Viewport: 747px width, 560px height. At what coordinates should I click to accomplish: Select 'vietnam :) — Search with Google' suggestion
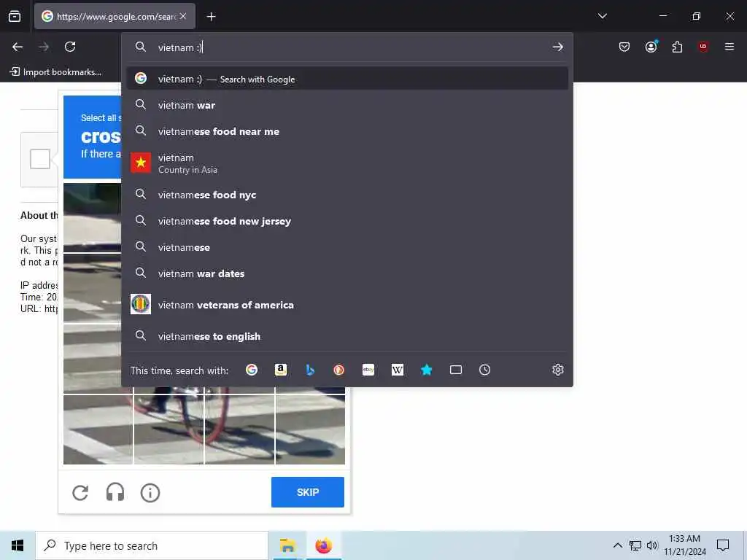pyautogui.click(x=348, y=79)
